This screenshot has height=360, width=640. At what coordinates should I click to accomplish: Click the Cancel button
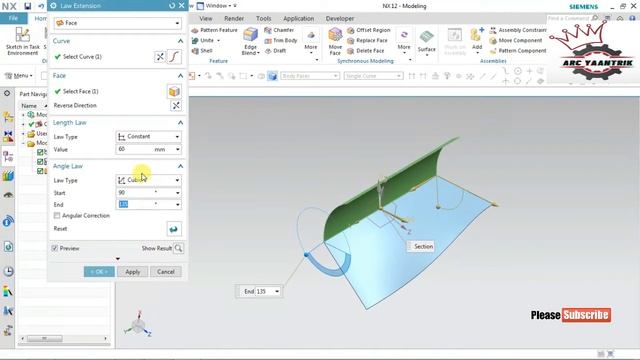166,272
